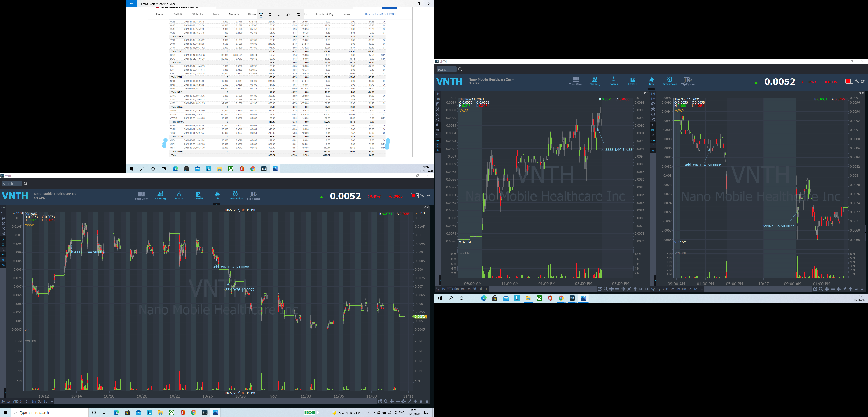Toggle IND indicators button on lower-left chart sidebar
Screen dimensions: 868x417
[3, 255]
